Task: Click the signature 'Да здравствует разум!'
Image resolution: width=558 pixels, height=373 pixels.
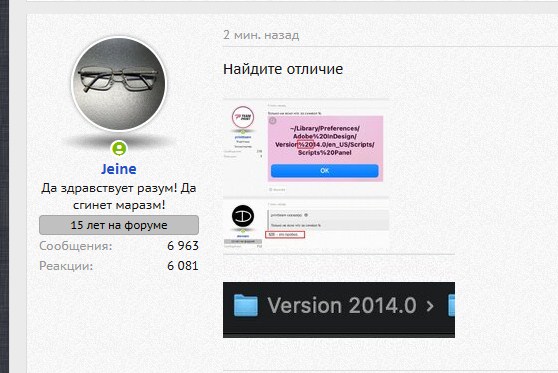Action: (109, 188)
